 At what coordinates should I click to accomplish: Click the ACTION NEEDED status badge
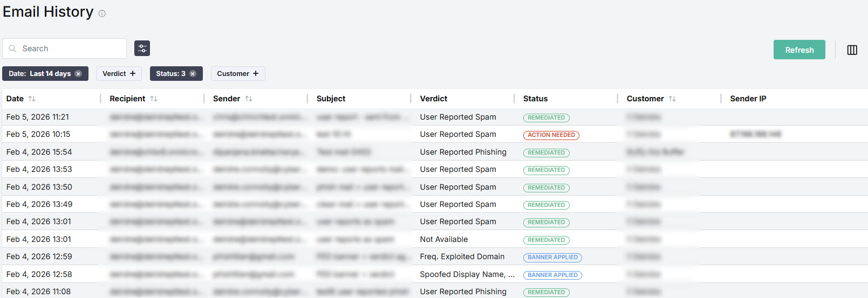pos(551,135)
